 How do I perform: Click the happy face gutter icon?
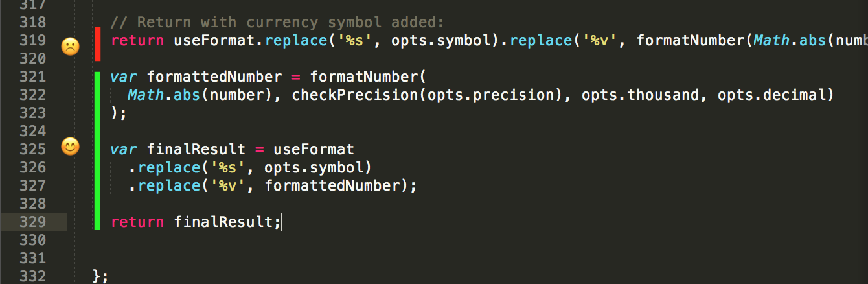tap(70, 147)
